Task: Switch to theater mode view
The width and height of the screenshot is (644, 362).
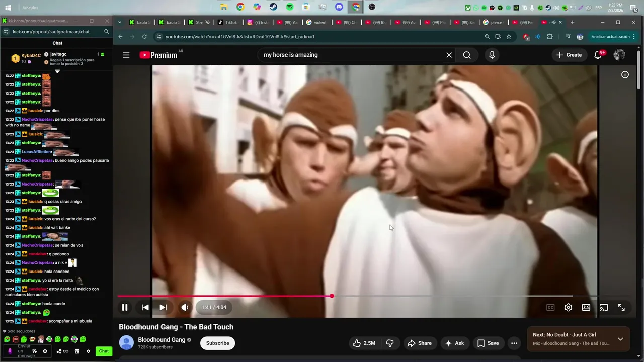Action: tap(586, 307)
